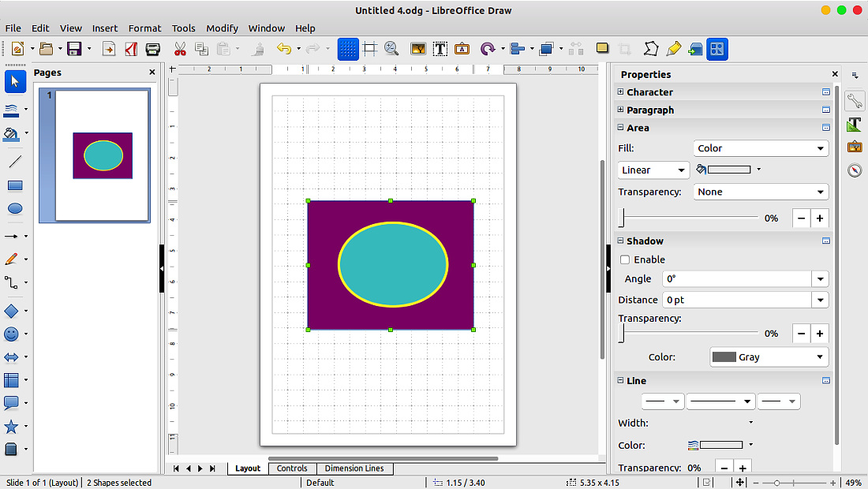Insert Fontwork text icon
Screen dimensions: 868x489
click(462, 49)
